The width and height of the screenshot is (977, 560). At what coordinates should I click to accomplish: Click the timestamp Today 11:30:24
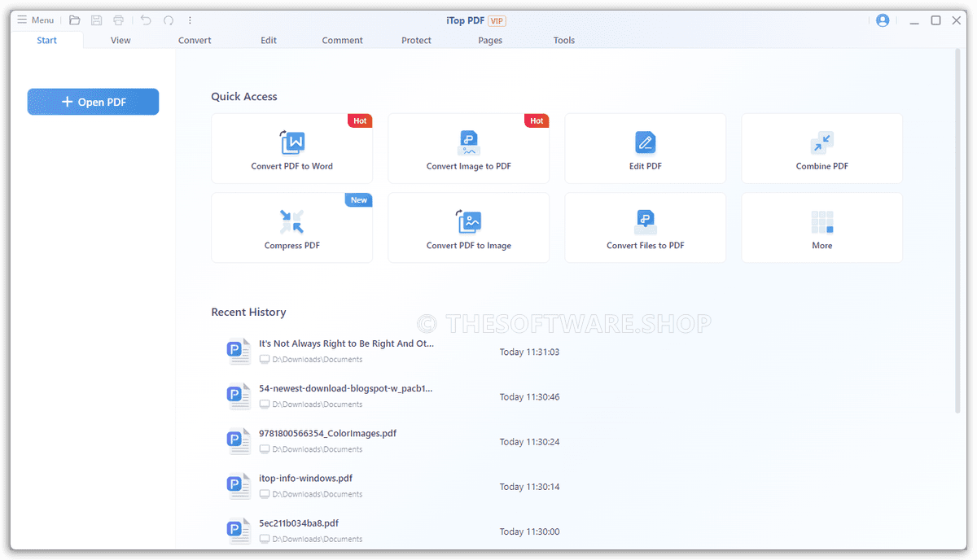(x=529, y=442)
